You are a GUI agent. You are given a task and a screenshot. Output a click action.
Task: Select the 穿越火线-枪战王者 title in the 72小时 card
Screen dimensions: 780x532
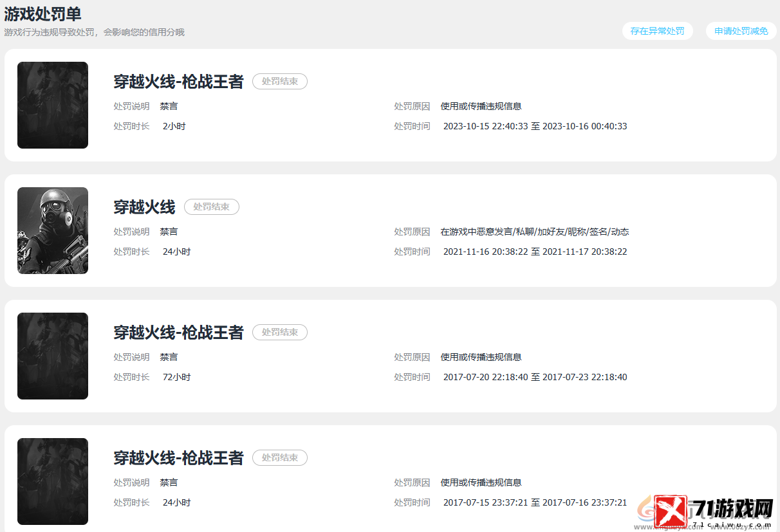point(179,333)
